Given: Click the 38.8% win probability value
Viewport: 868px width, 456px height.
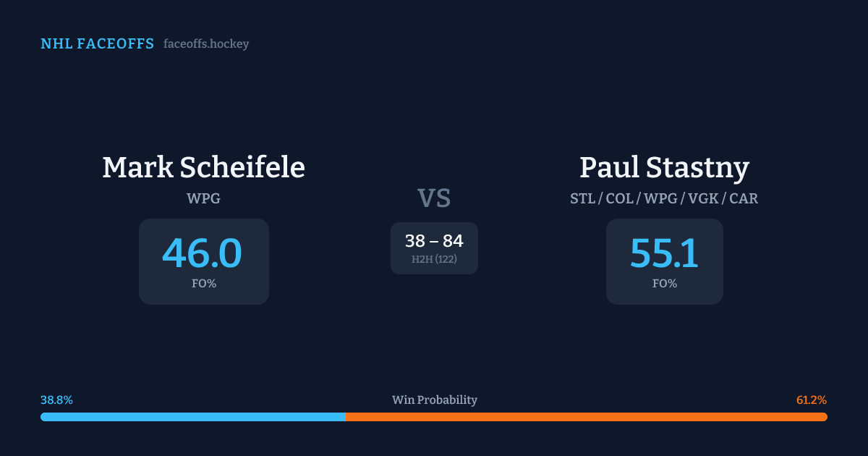Looking at the screenshot, I should click(x=56, y=400).
